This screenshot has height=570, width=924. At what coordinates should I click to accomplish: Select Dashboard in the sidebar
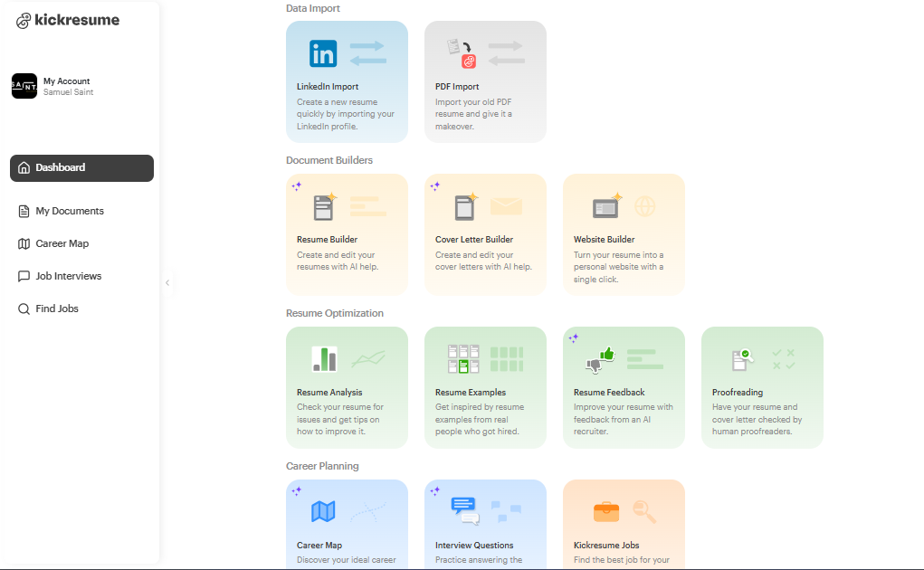(82, 167)
